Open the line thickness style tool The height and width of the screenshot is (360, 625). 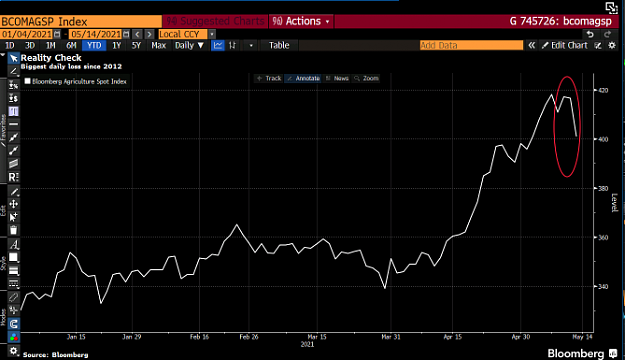tap(14, 271)
